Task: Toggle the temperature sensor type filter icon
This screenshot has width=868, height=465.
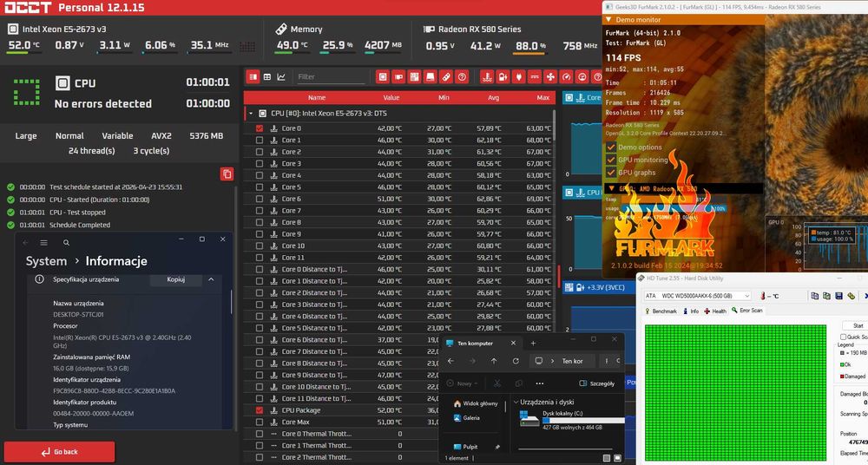Action: [x=487, y=77]
